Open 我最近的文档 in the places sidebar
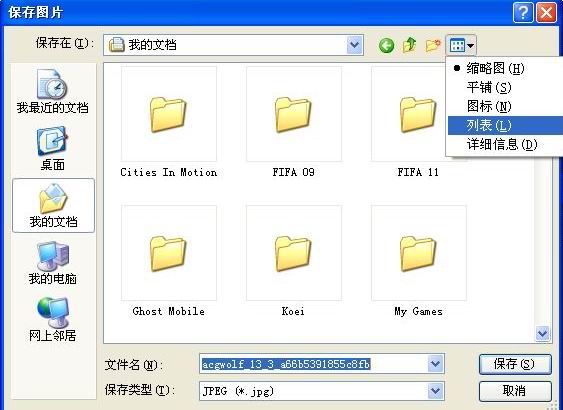The height and width of the screenshot is (410, 563). [52, 92]
